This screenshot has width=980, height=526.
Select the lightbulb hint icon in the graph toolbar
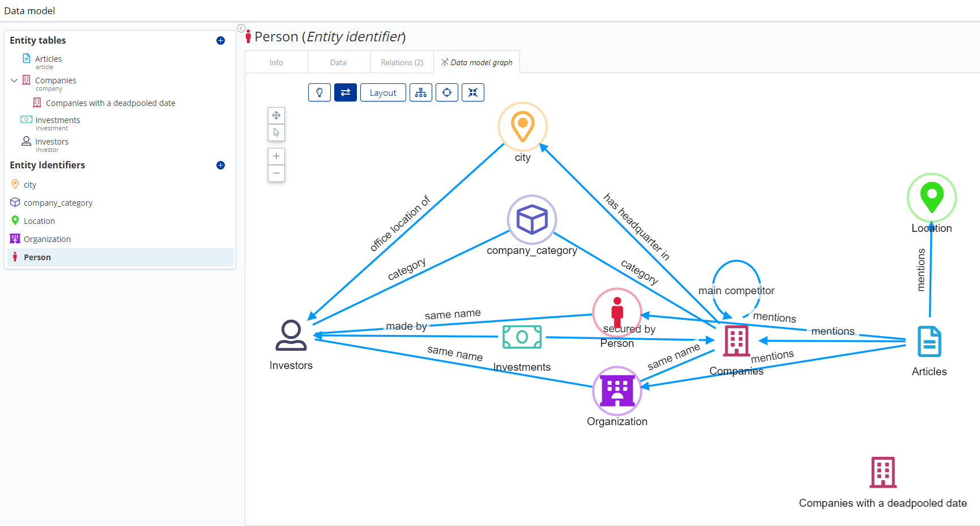319,92
